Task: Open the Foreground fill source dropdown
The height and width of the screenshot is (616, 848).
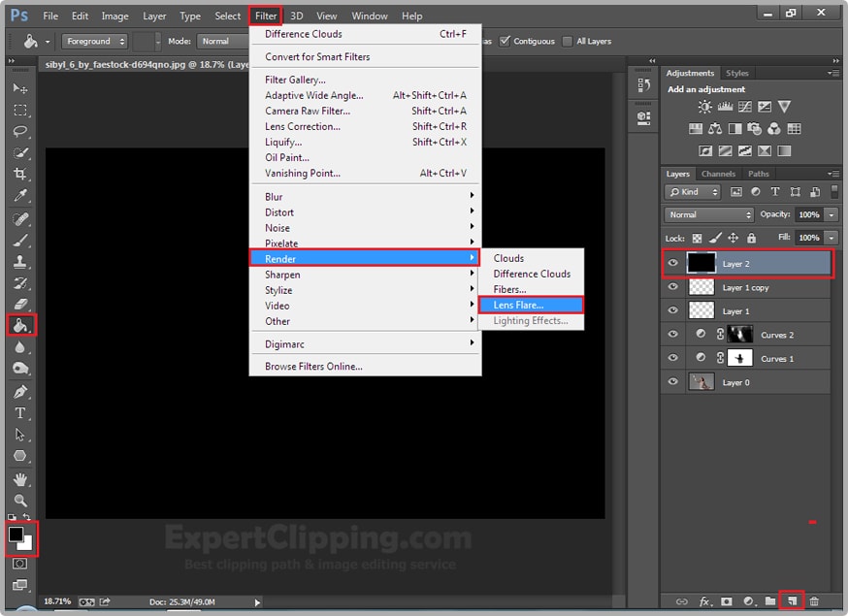Action: pyautogui.click(x=95, y=42)
